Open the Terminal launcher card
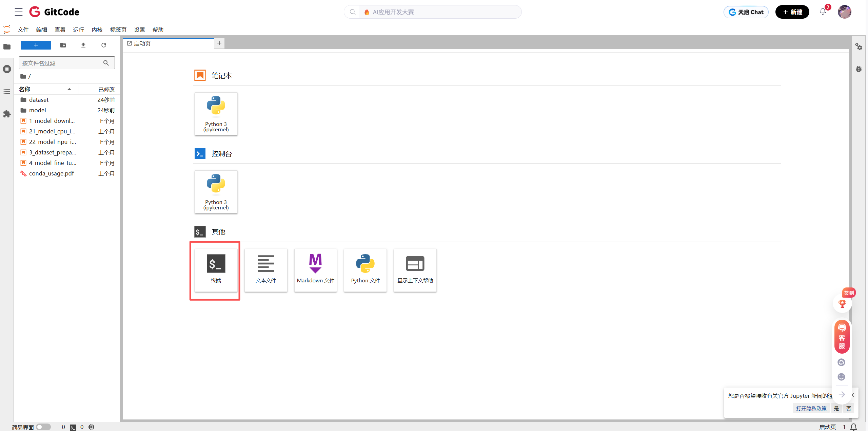The height and width of the screenshot is (431, 868). 216,270
